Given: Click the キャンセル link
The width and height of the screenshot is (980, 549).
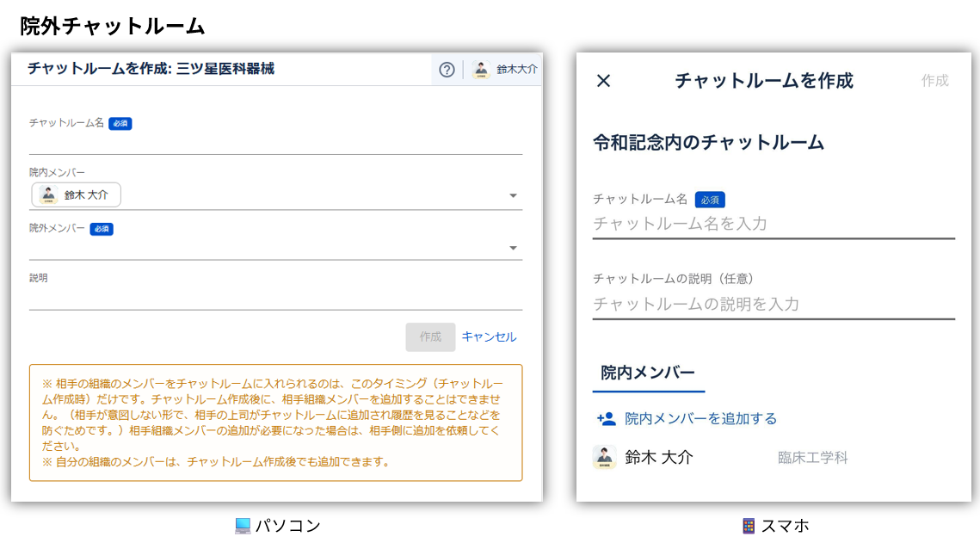Looking at the screenshot, I should 489,337.
